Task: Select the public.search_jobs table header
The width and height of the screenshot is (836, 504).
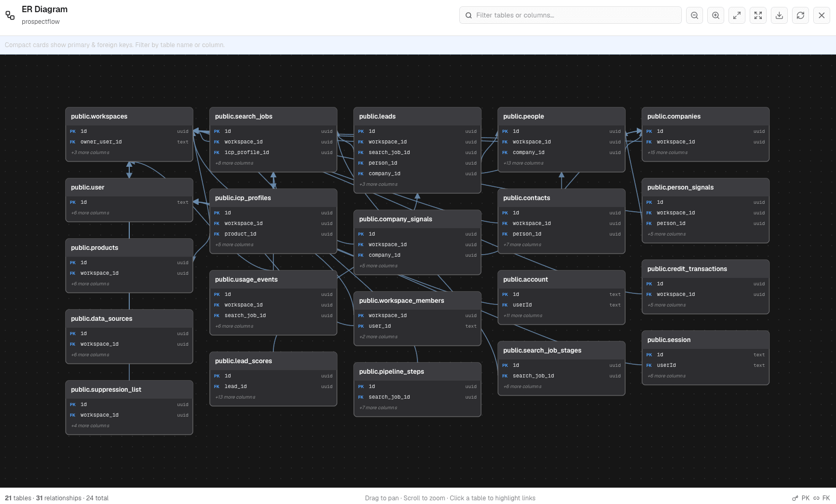Action: point(273,116)
